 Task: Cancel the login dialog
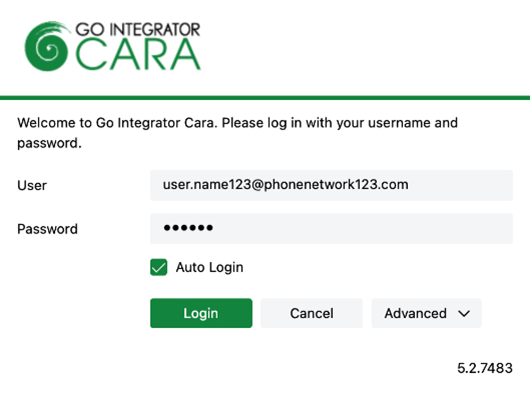pos(312,313)
